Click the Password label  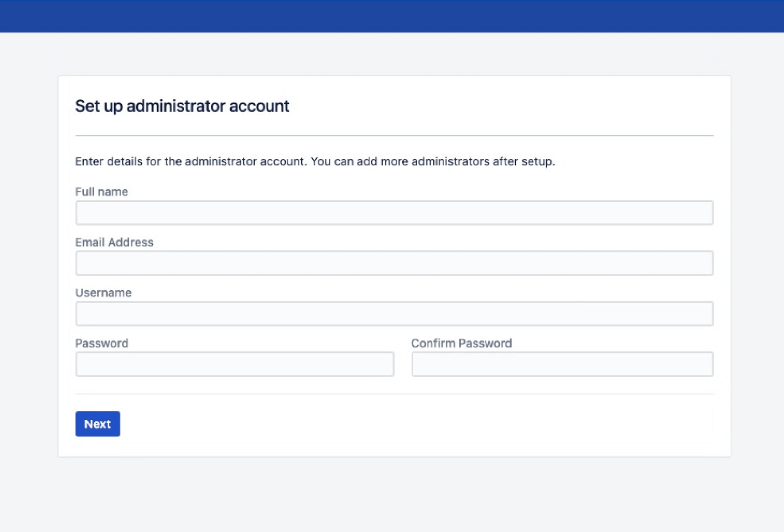[102, 343]
